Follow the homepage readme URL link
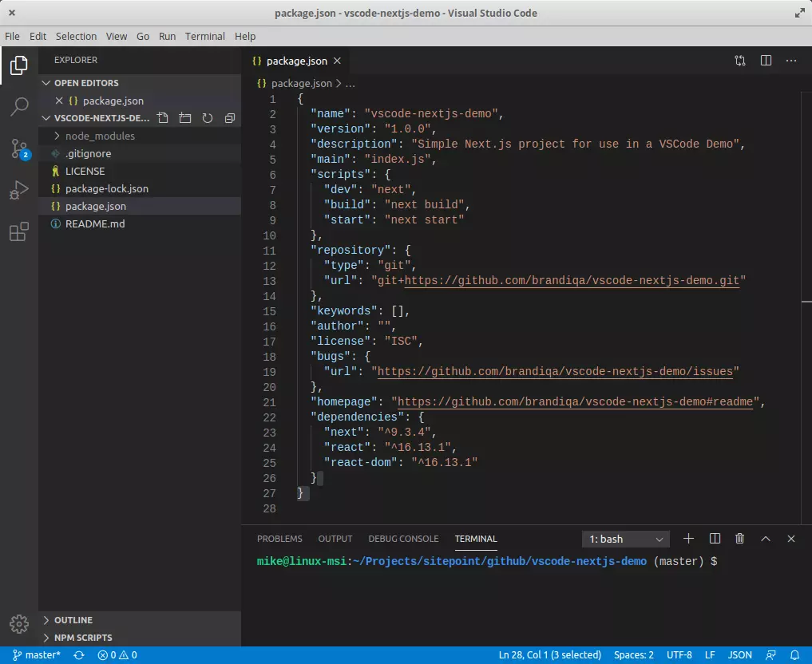This screenshot has height=664, width=812. (x=575, y=402)
